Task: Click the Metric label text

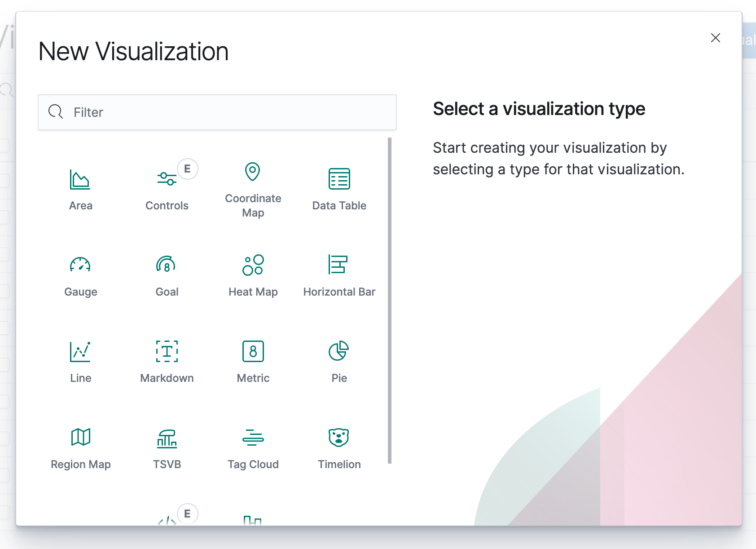Action: (x=253, y=378)
